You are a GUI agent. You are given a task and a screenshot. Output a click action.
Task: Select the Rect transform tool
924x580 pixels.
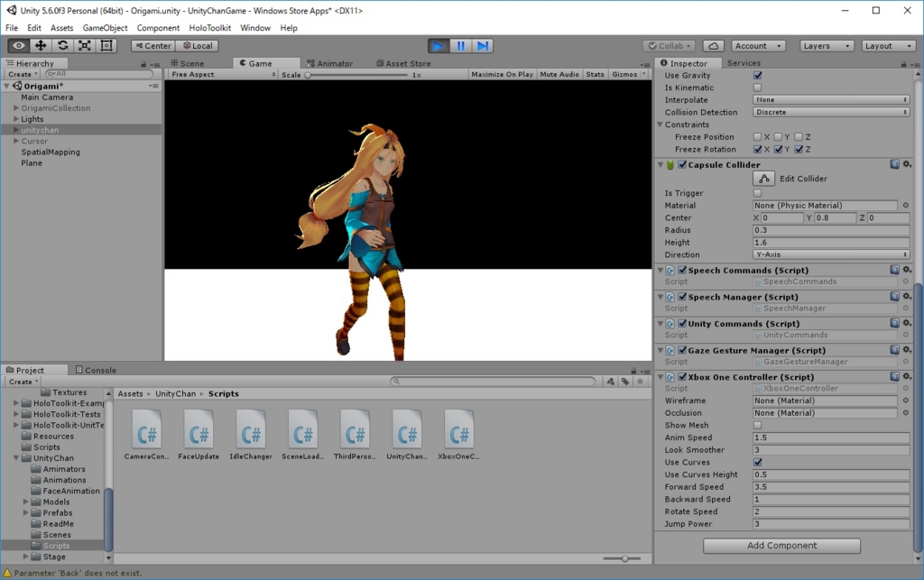106,45
